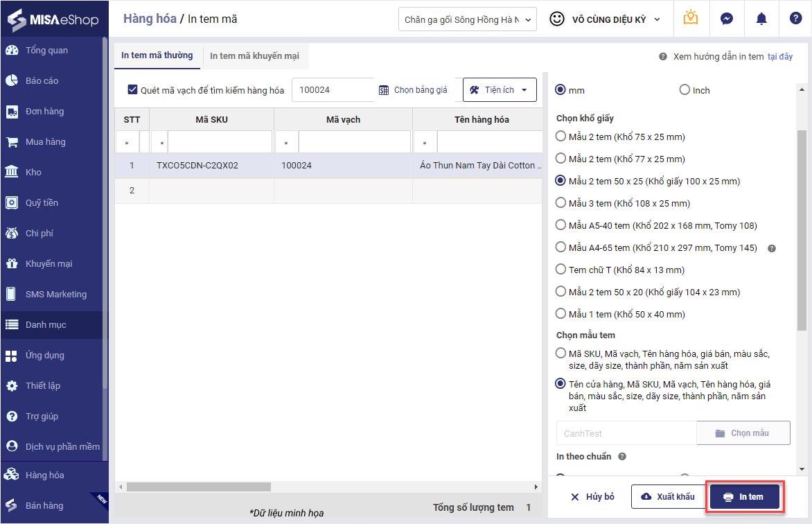Select the Inch unit radio button
Screen dimensions: 812x524
click(x=685, y=89)
